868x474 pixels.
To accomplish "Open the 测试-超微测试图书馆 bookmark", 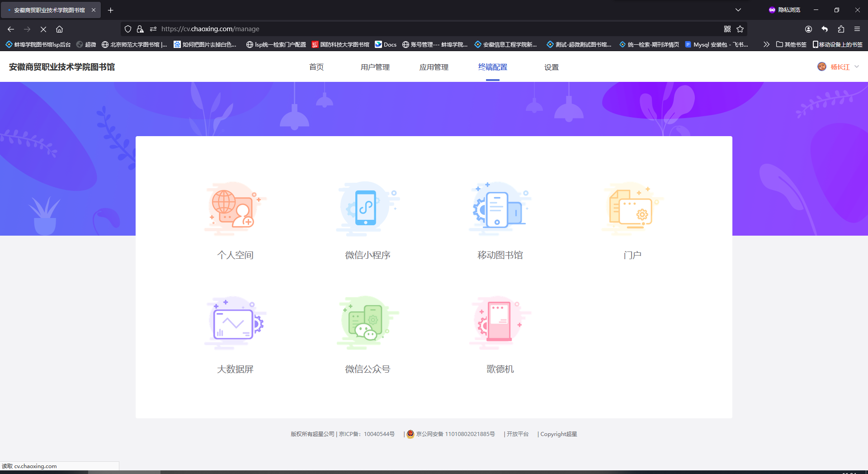I will pos(579,44).
